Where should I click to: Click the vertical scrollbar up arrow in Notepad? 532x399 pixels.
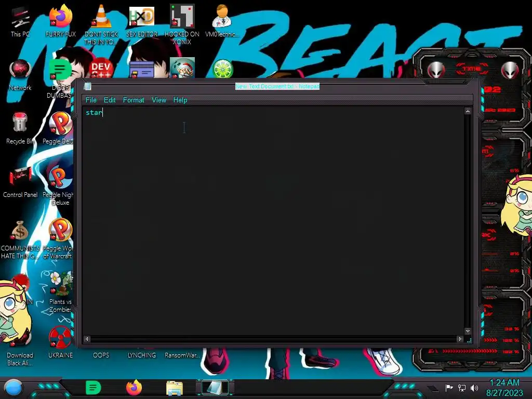point(468,111)
